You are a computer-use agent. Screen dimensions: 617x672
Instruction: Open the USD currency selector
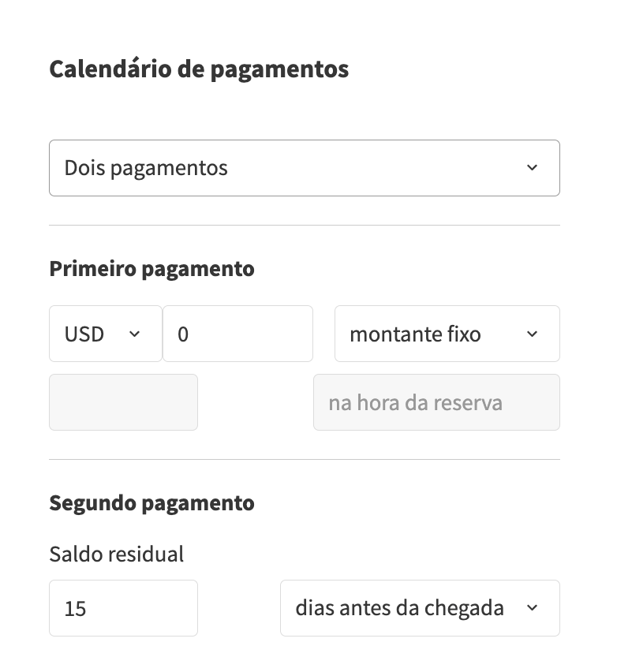point(105,334)
